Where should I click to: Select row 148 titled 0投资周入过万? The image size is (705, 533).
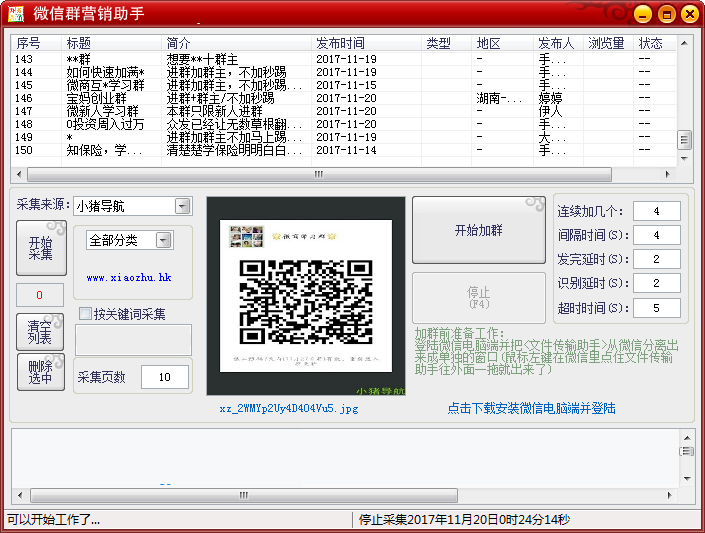344,124
